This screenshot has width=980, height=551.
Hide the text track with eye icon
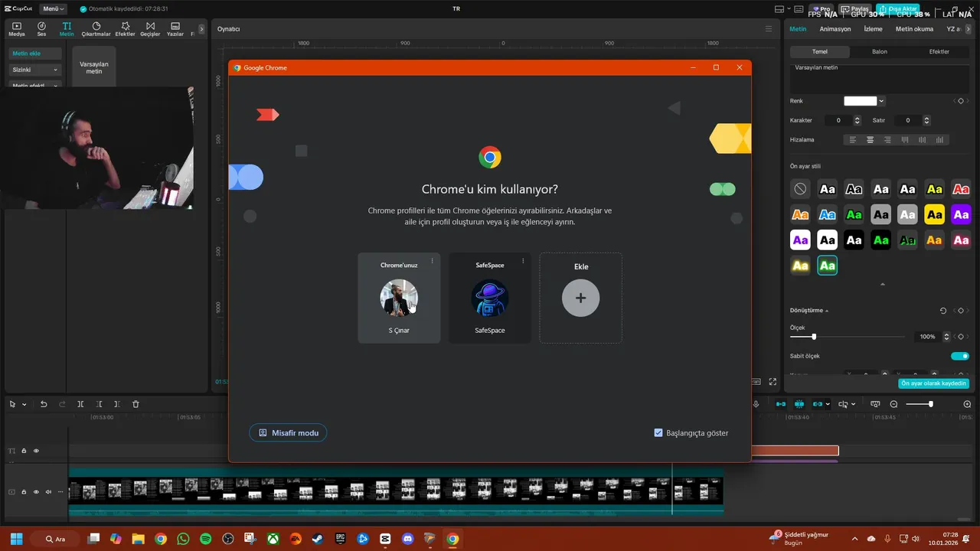tap(36, 451)
